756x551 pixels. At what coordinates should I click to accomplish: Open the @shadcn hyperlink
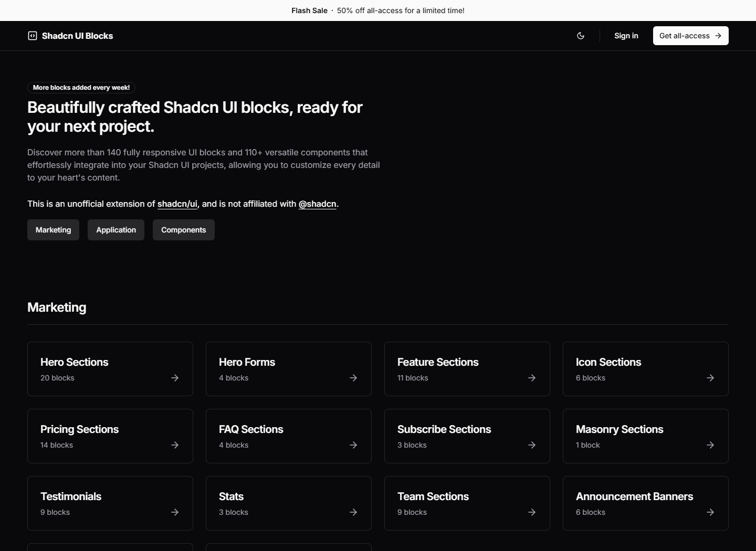tap(318, 204)
